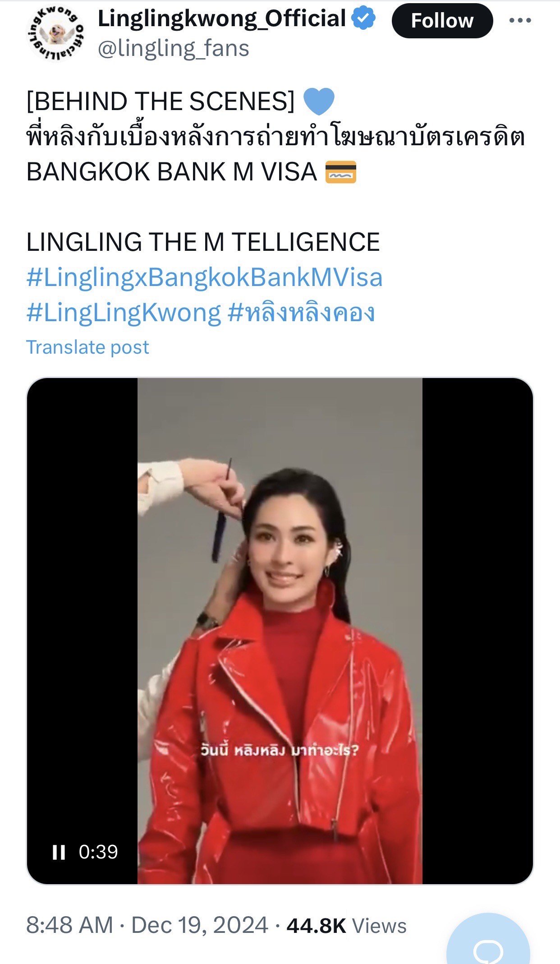Image resolution: width=560 pixels, height=964 pixels.
Task: View the 44.8K Views count
Action: point(346,926)
